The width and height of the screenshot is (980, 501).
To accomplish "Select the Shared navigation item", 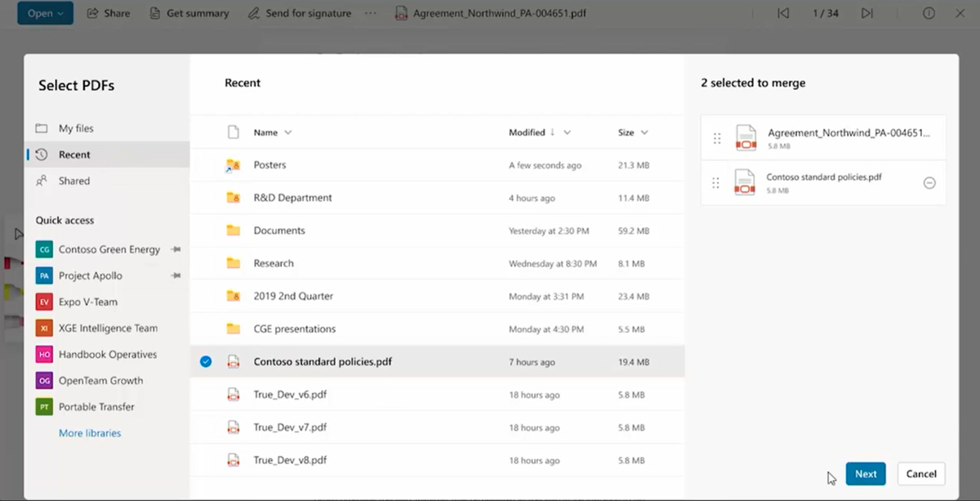I will (73, 181).
